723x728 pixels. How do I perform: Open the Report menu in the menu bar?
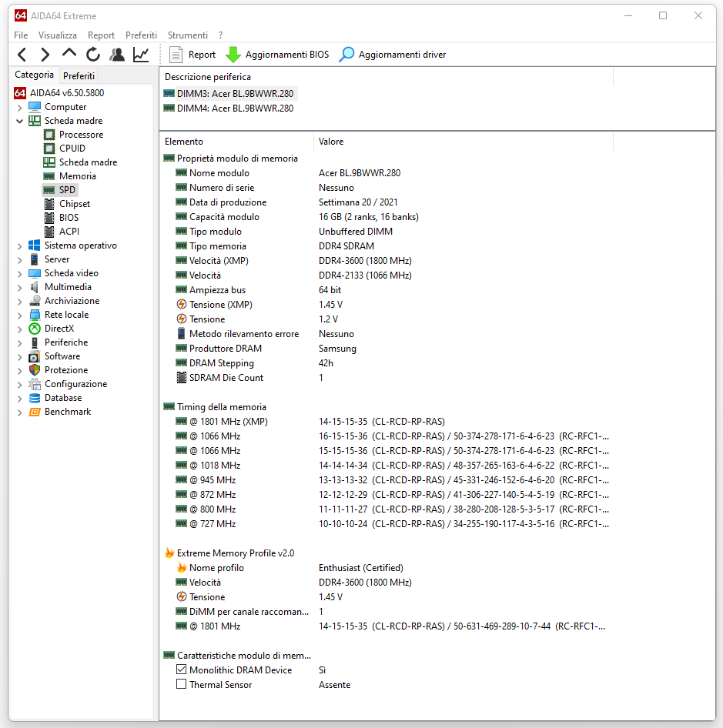(101, 35)
